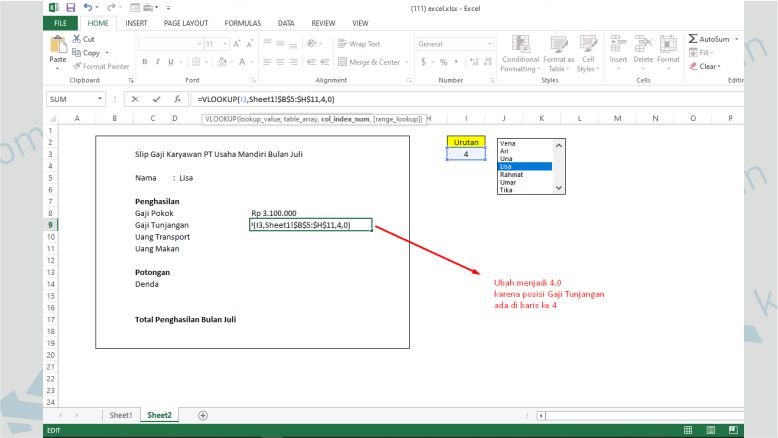Switch to Sheet1 tab
This screenshot has width=778, height=438.
click(x=121, y=414)
